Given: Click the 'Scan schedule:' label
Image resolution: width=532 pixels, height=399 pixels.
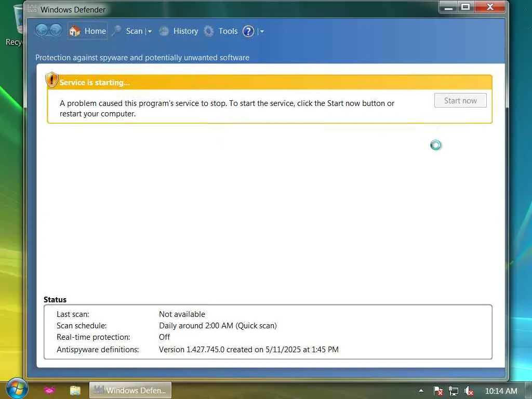Looking at the screenshot, I should click(x=82, y=326).
